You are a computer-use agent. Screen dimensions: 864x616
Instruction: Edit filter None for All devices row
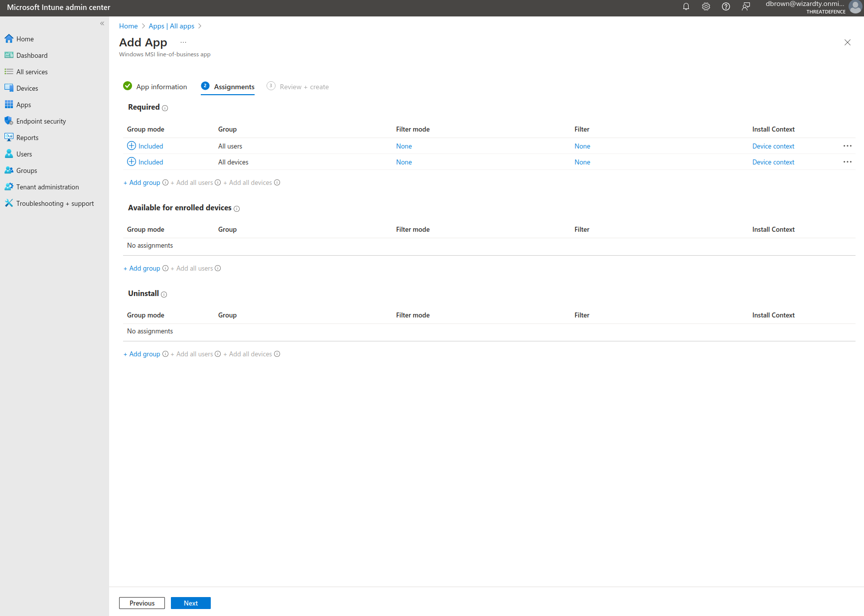point(582,162)
